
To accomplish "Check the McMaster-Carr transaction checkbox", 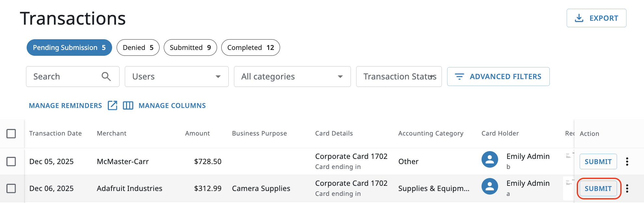I will (11, 161).
